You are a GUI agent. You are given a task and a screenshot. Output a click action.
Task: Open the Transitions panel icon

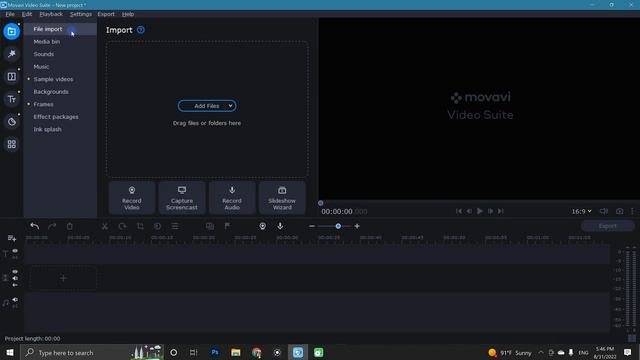point(11,76)
